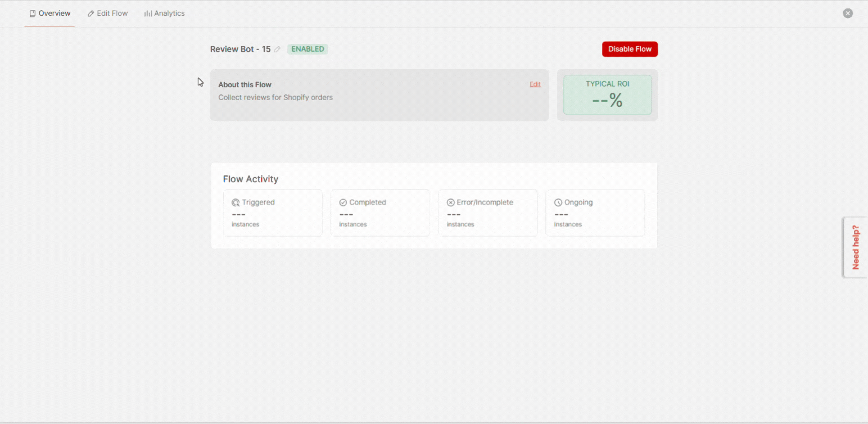Click 'Collect reviews for Shopify orders' text
Screen dimensions: 868x424
(x=275, y=97)
